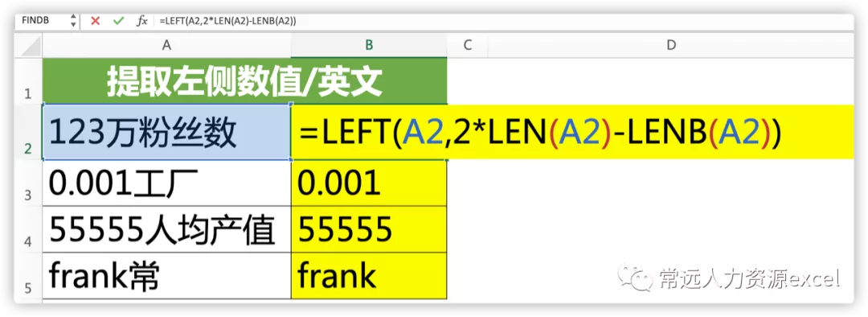Open the fx Insert Function dialog
This screenshot has height=317, width=868.
[x=142, y=21]
